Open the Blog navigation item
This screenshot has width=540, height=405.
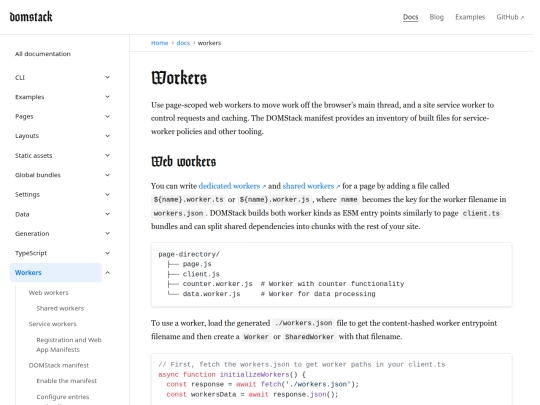[436, 17]
